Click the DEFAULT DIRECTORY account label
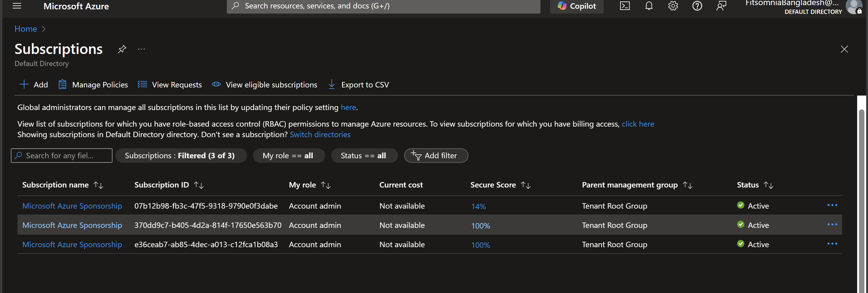Image resolution: width=868 pixels, height=293 pixels. (813, 12)
